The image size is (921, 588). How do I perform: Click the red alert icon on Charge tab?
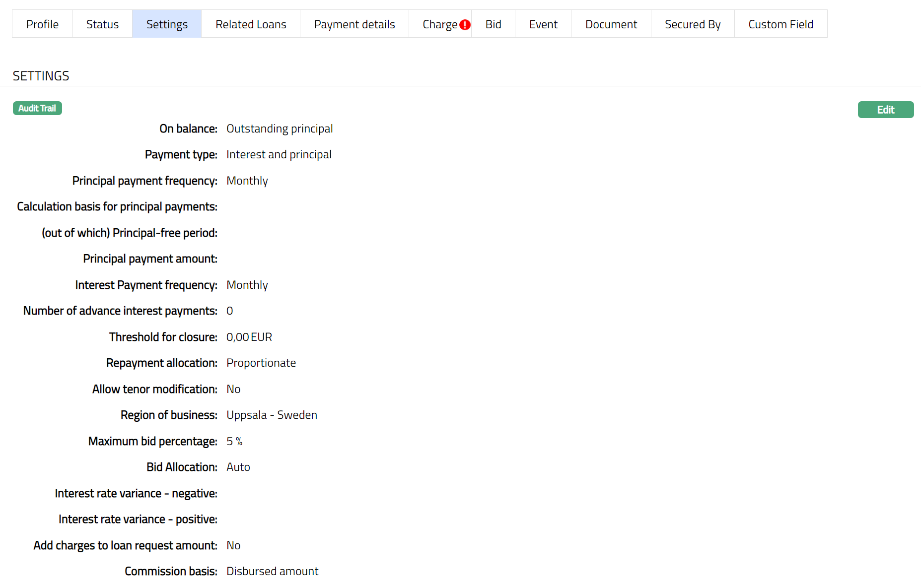pyautogui.click(x=465, y=25)
